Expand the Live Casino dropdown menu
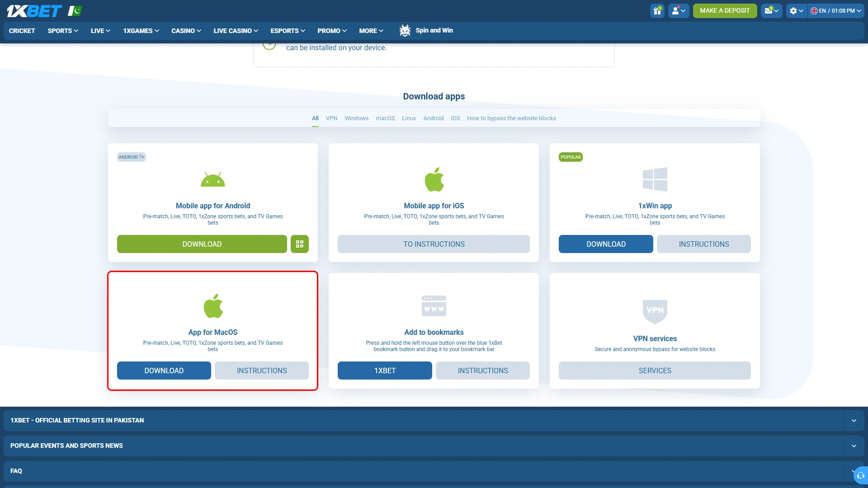 (236, 31)
